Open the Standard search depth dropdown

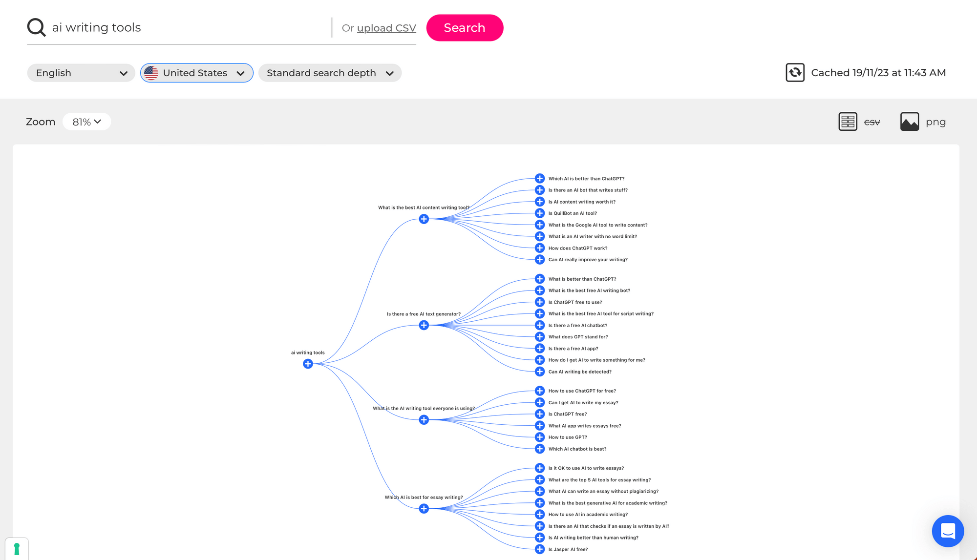click(330, 73)
